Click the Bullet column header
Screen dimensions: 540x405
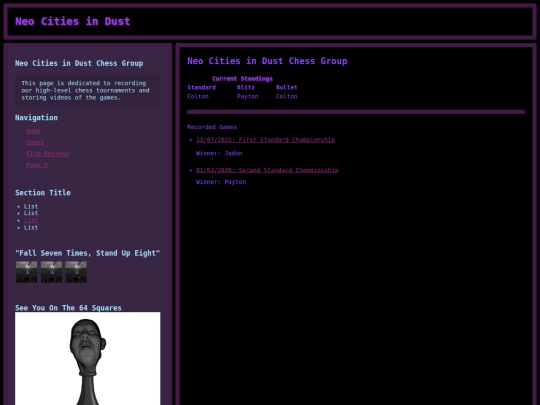pyautogui.click(x=287, y=87)
